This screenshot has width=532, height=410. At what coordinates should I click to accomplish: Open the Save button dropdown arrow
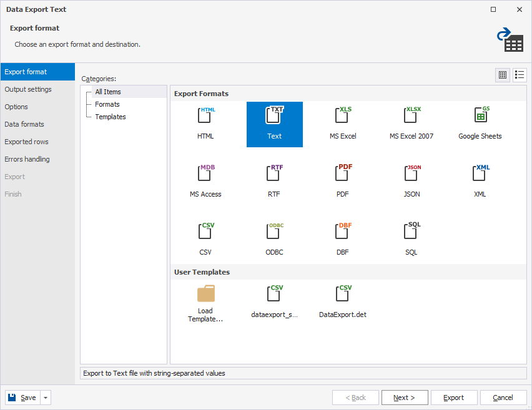point(46,398)
